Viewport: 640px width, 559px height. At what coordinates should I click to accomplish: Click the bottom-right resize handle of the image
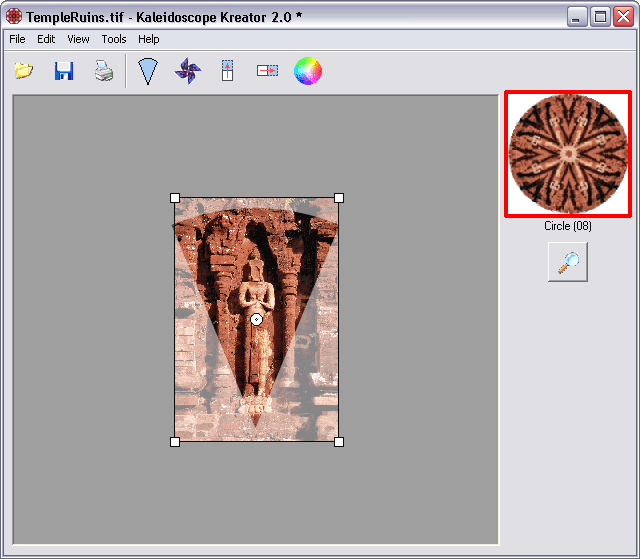[x=339, y=441]
